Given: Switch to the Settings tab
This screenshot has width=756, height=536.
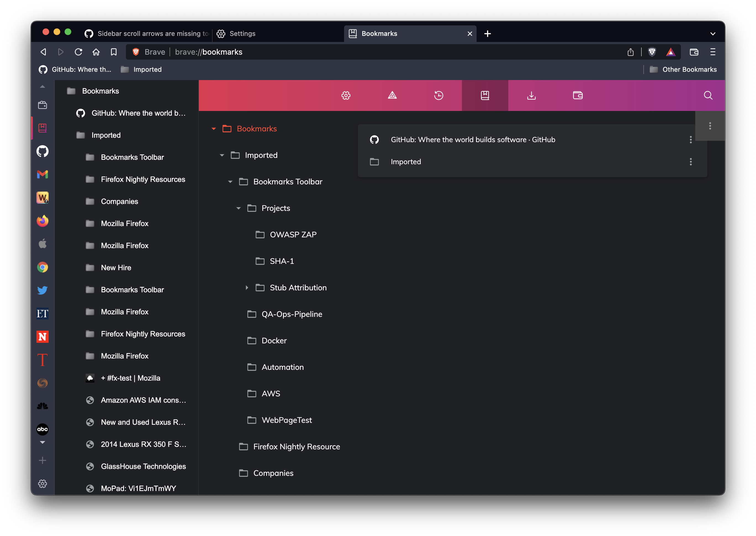Looking at the screenshot, I should point(242,34).
